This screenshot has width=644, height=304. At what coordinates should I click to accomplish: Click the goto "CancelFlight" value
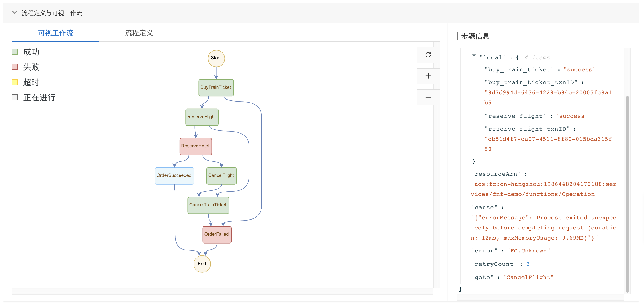(x=528, y=277)
